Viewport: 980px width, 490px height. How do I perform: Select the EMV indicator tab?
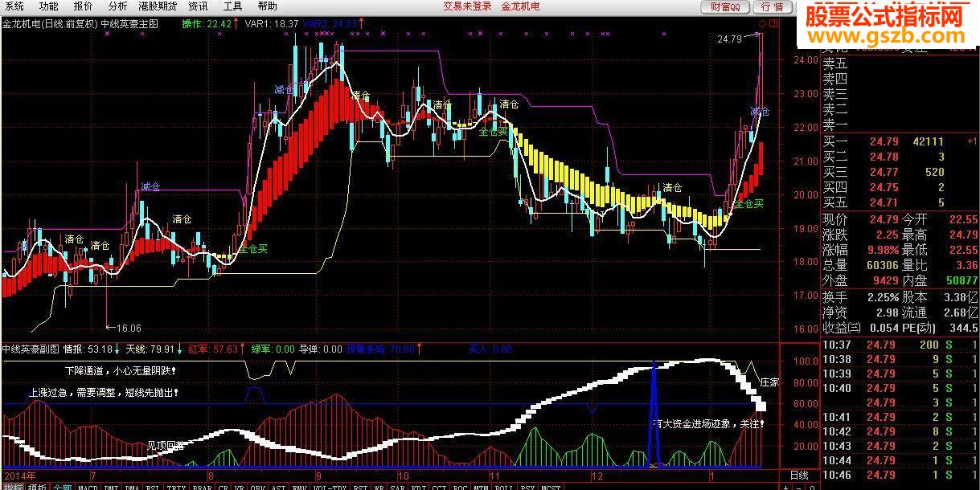pos(300,486)
